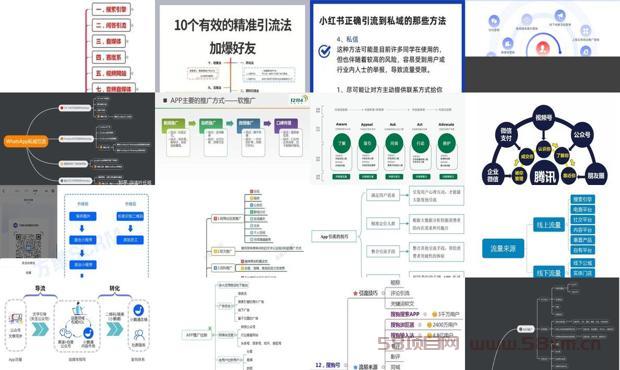Open the red search-engine list mind map thumbnail
Image resolution: width=620 pixels, height=370 pixels.
[77, 46]
